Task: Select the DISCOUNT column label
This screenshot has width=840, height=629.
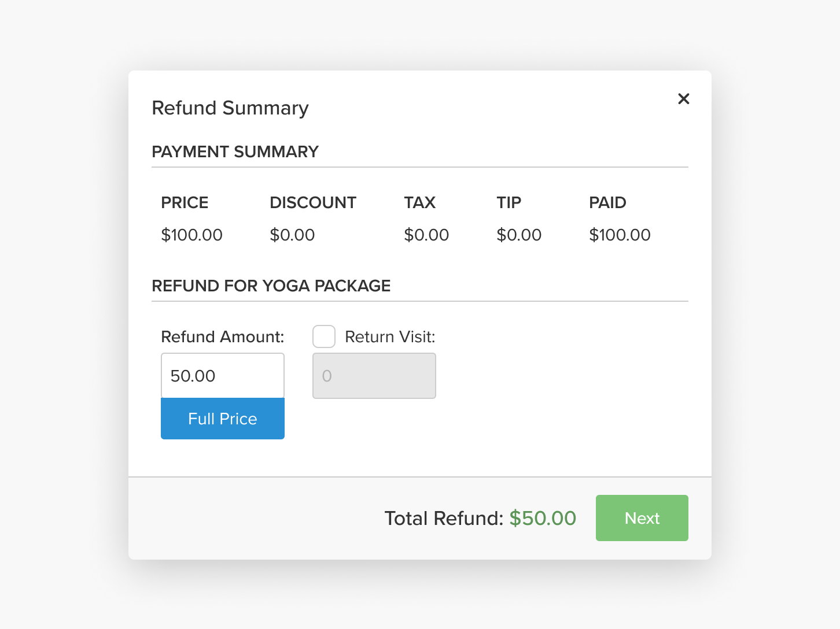Action: tap(312, 202)
